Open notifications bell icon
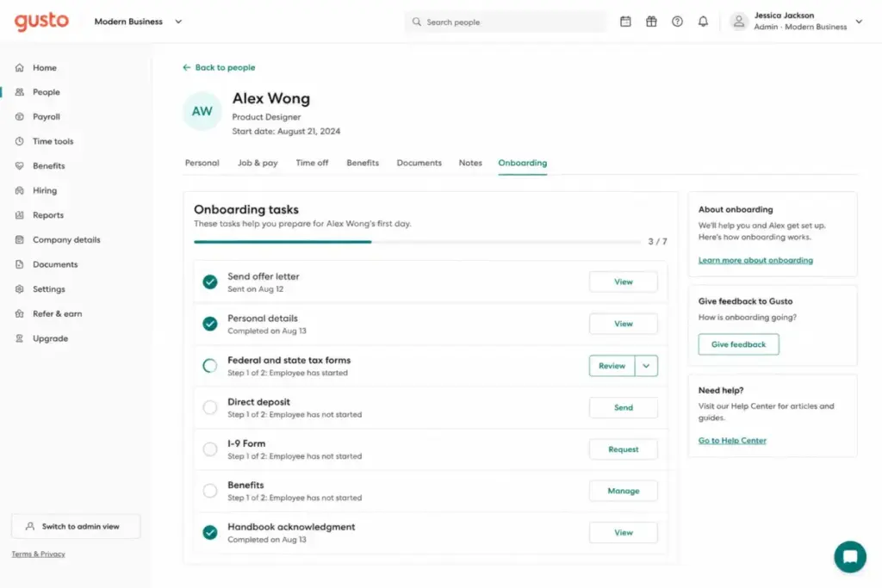This screenshot has height=588, width=882. click(703, 22)
